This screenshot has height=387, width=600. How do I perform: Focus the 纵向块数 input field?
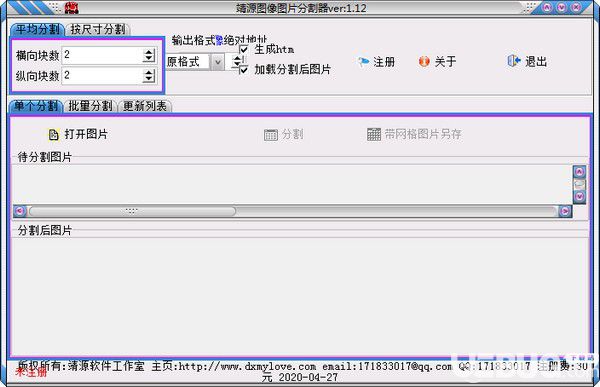(x=101, y=76)
